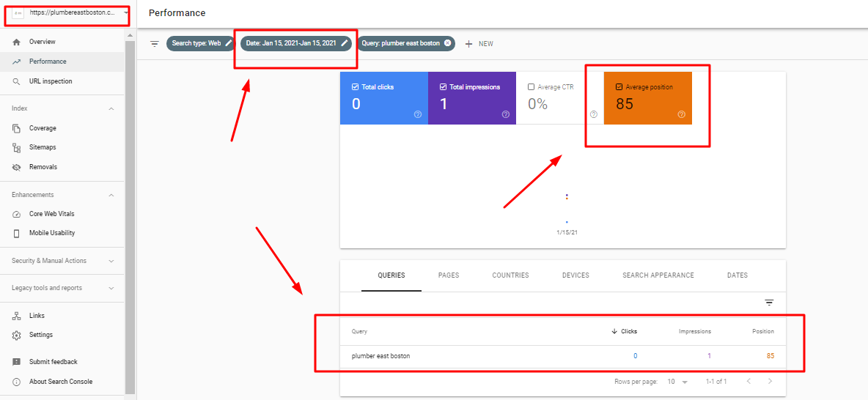This screenshot has width=868, height=400.
Task: Switch to the Dates tab
Action: click(x=738, y=275)
